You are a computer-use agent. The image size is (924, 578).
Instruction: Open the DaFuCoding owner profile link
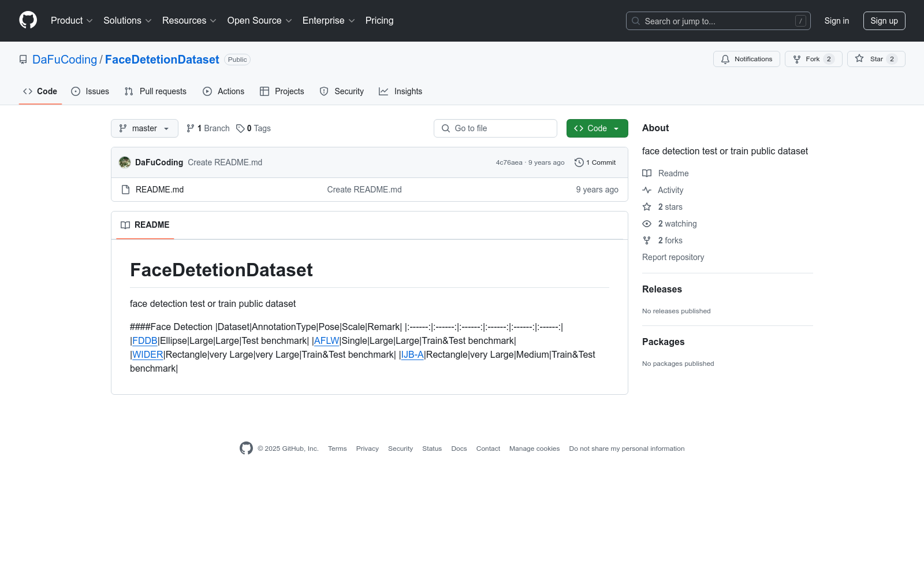(65, 60)
